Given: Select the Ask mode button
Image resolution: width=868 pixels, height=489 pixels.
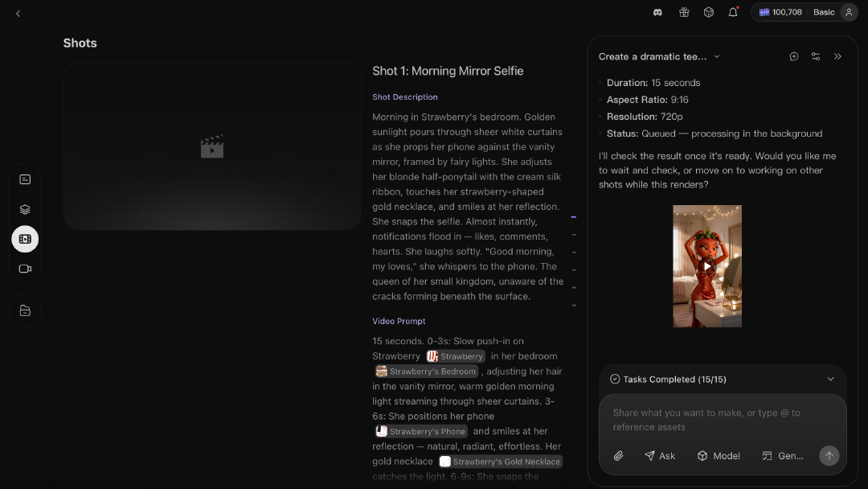Looking at the screenshot, I should 660,456.
